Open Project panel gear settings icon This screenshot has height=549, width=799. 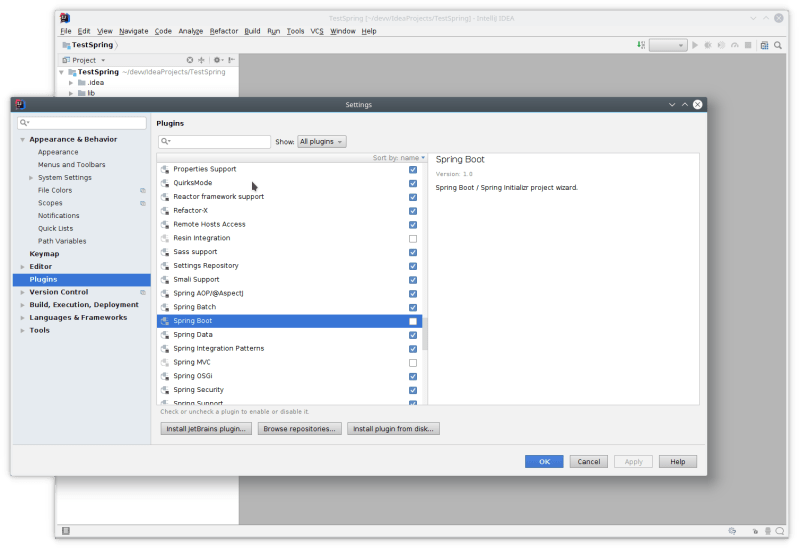(218, 60)
